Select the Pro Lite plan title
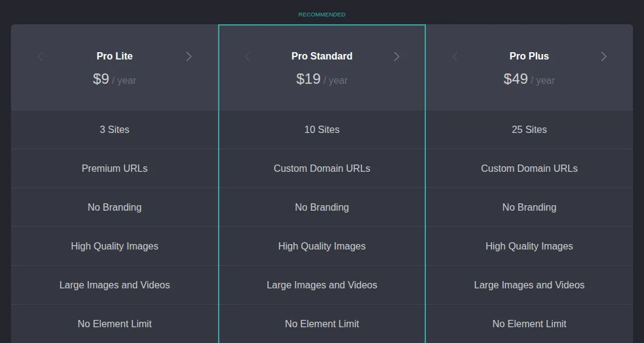The height and width of the screenshot is (343, 644). pos(115,56)
